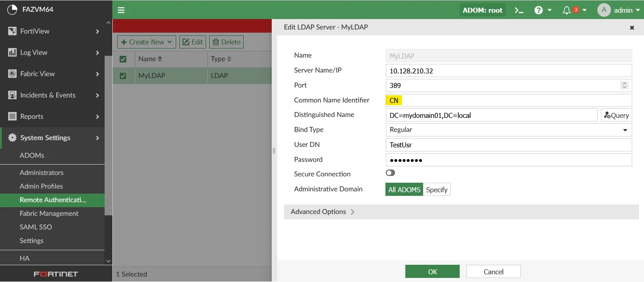Toggle the select-all checkbox in table header
Image resolution: width=644 pixels, height=282 pixels.
coord(123,59)
